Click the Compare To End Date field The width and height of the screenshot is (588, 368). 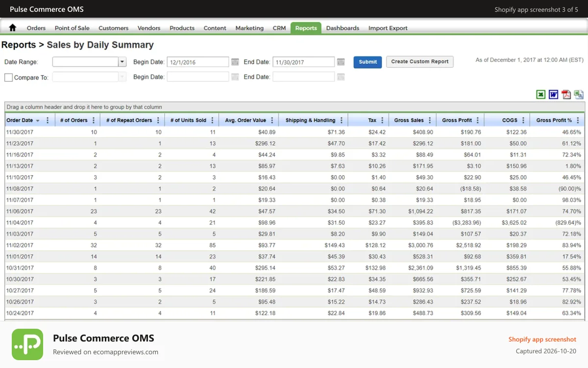point(304,77)
